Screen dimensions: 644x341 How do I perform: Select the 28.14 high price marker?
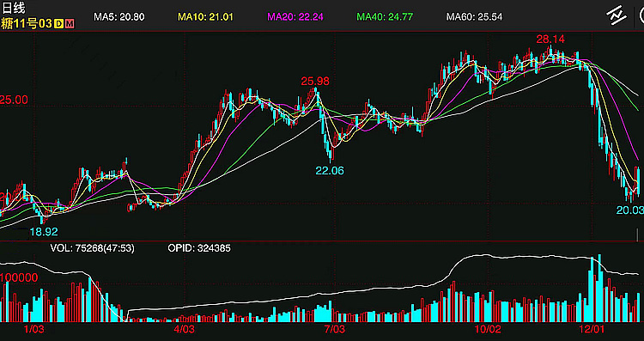coord(550,40)
